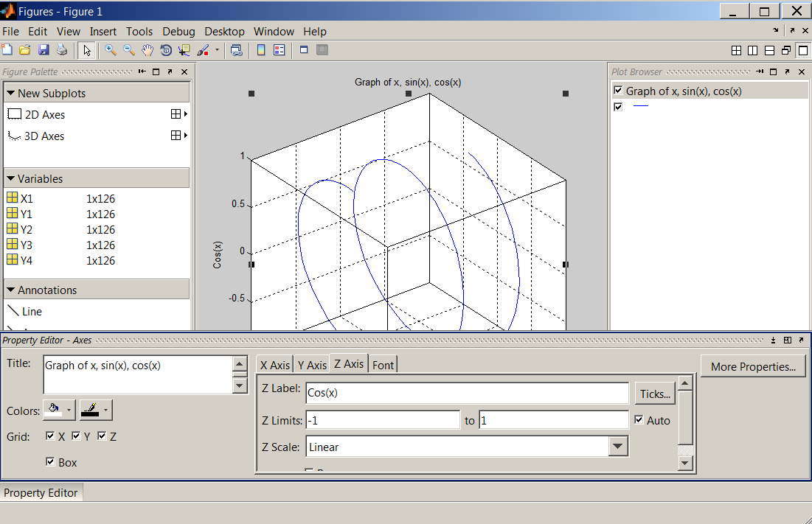Toggle the Auto Z limits checkbox
The height and width of the screenshot is (524, 812).
click(639, 420)
